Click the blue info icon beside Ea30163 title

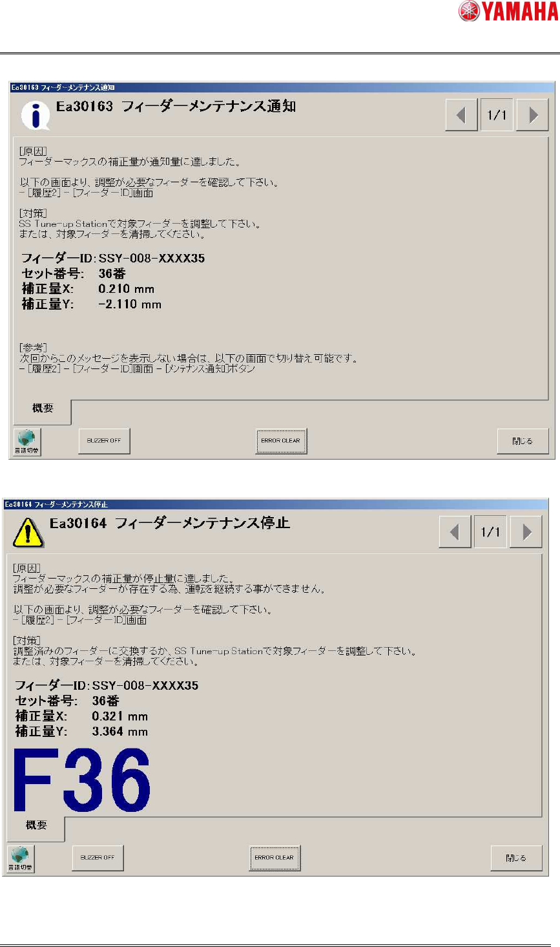(35, 114)
